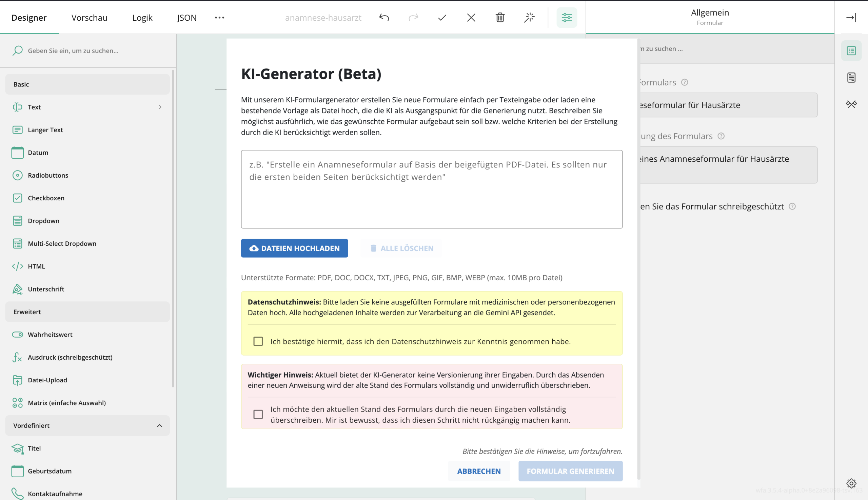
Task: Click the trash delete icon in toolbar
Action: (x=500, y=18)
